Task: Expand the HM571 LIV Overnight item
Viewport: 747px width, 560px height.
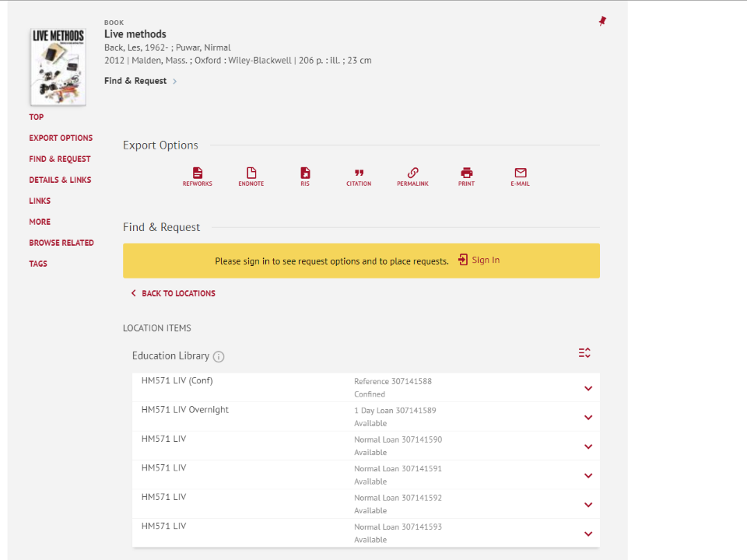Action: [x=588, y=418]
